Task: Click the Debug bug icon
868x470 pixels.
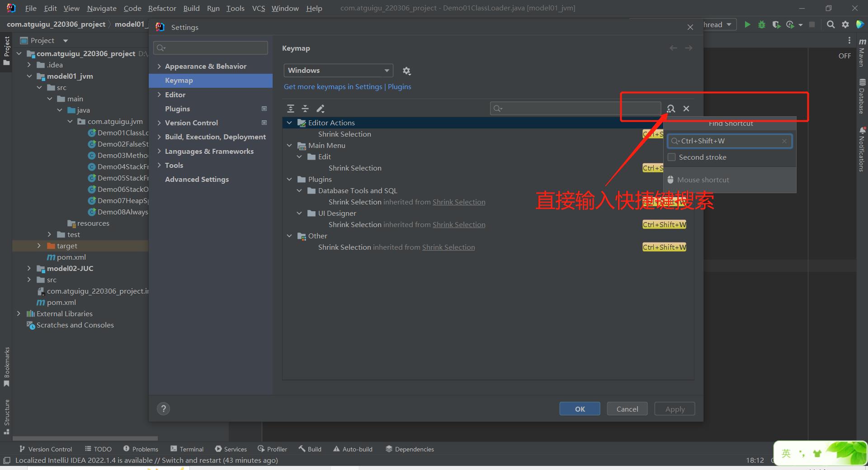Action: (762, 24)
